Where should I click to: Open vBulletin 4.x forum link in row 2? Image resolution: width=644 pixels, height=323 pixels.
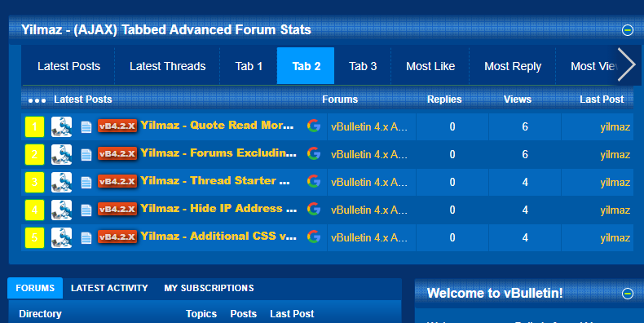pyautogui.click(x=368, y=154)
